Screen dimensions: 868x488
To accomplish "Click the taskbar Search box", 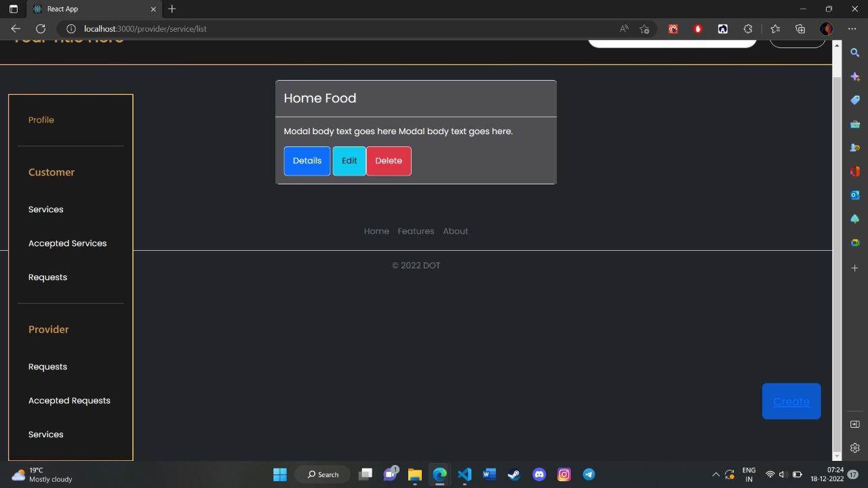I will 323,474.
